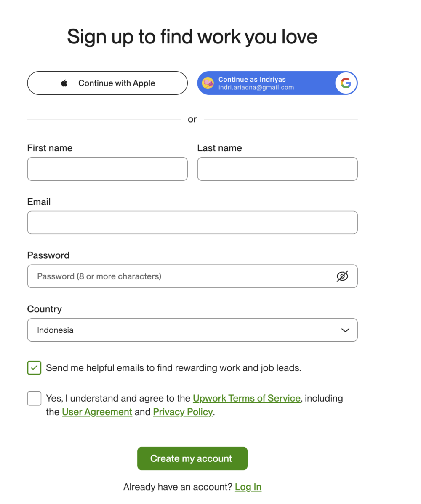Screen dimensions: 421x504
Task: Follow the Log In link
Action: (x=248, y=487)
